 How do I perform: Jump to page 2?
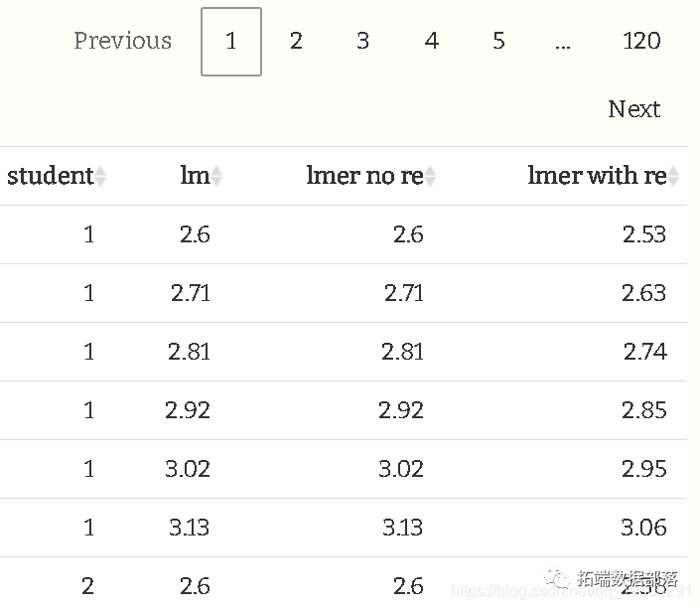(x=296, y=41)
